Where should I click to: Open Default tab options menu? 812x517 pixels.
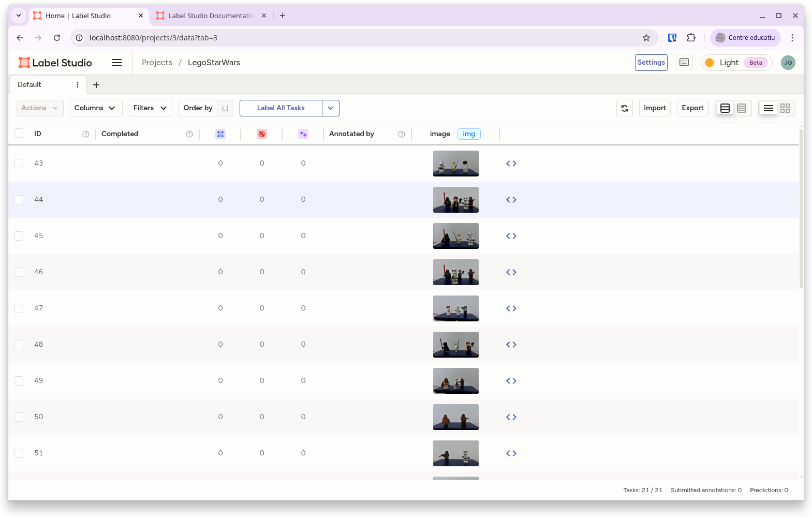coord(78,85)
